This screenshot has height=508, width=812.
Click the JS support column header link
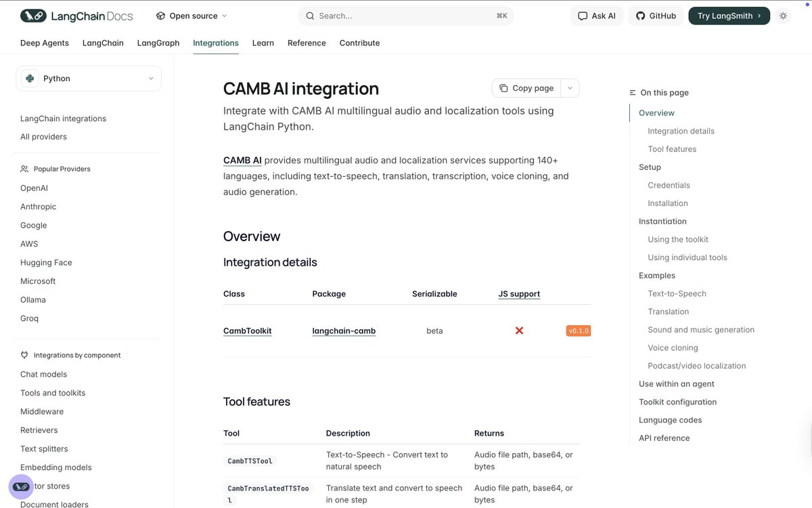[519, 294]
